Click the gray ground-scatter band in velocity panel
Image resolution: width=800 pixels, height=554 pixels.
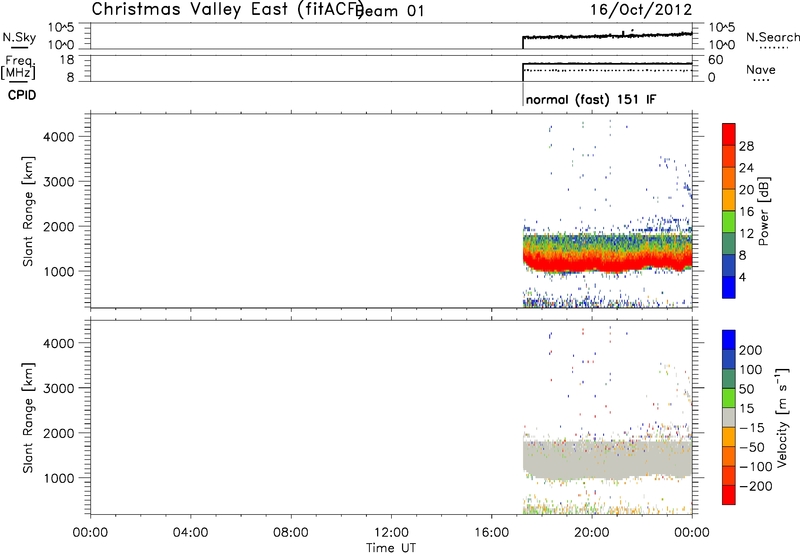pos(607,458)
